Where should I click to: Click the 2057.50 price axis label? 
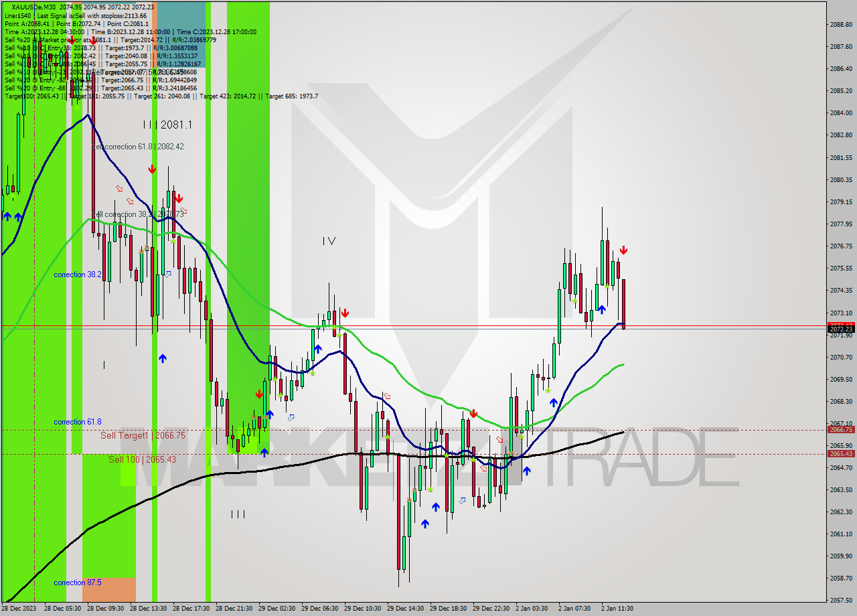point(841,600)
